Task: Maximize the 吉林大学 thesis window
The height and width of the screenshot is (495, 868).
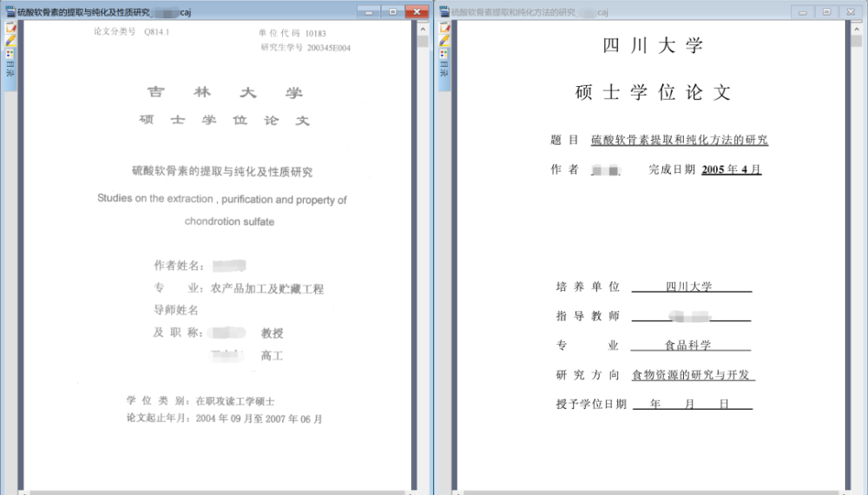Action: click(392, 11)
